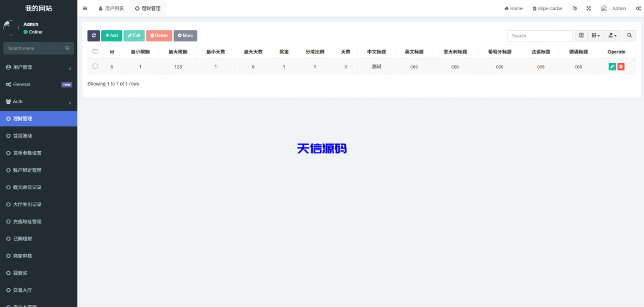Open 账户绑定管理 sidebar item

tap(38, 170)
